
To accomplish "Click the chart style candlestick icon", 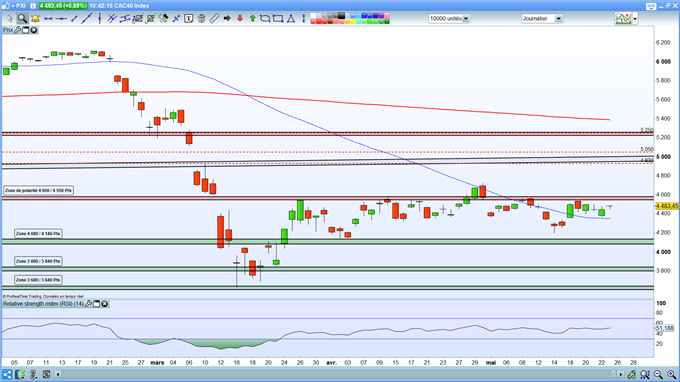I will 623,19.
